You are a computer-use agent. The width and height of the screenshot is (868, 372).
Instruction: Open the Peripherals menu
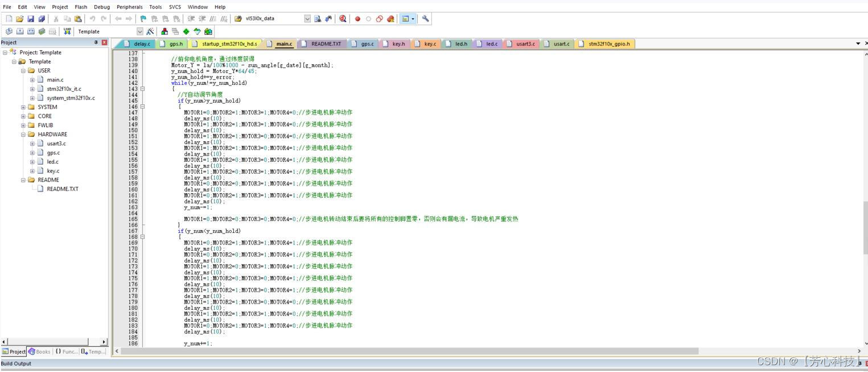point(130,7)
